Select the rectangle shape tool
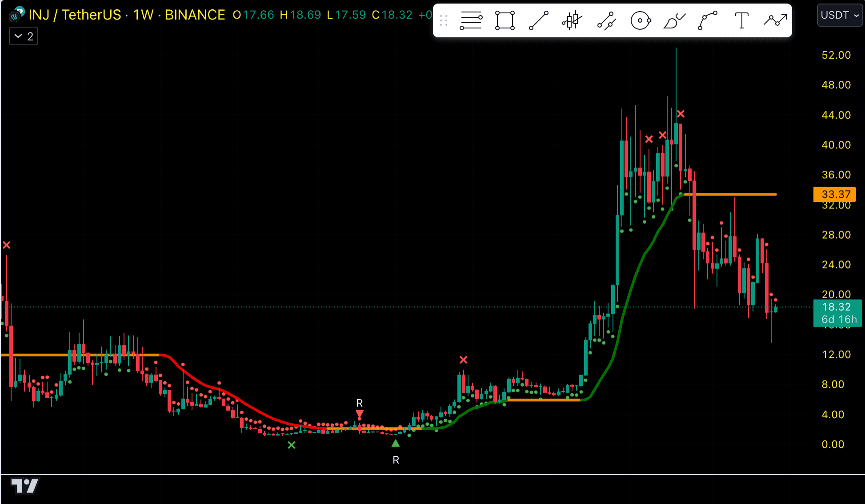This screenshot has width=865, height=504. [505, 20]
